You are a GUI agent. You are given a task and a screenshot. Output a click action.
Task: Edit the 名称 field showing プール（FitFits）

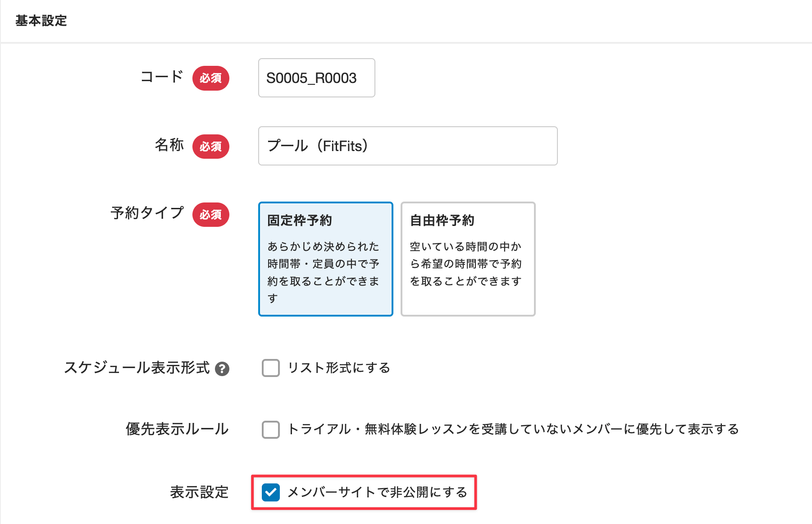[407, 146]
